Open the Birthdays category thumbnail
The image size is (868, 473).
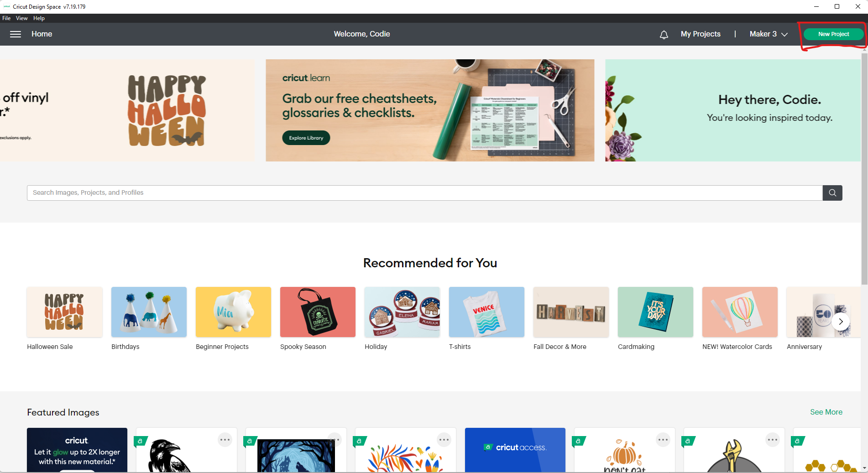coord(149,312)
